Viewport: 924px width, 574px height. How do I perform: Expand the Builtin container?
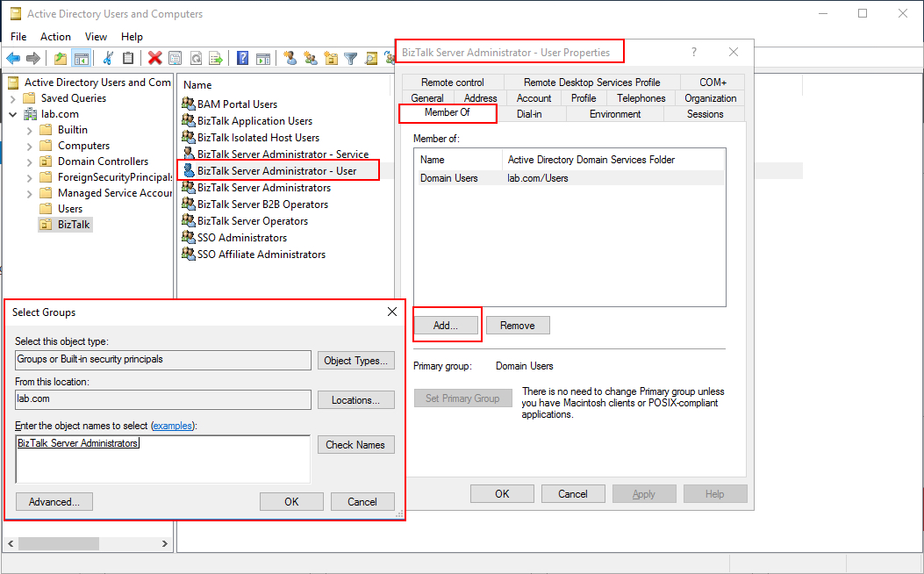(x=30, y=130)
